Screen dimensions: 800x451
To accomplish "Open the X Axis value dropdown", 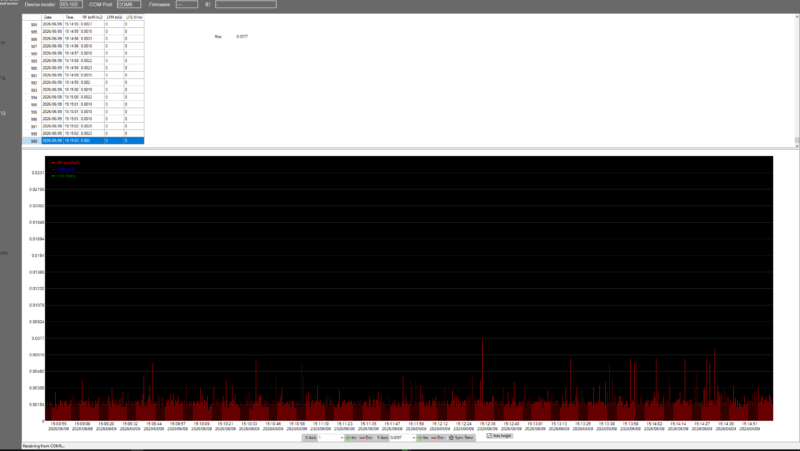I will [342, 438].
